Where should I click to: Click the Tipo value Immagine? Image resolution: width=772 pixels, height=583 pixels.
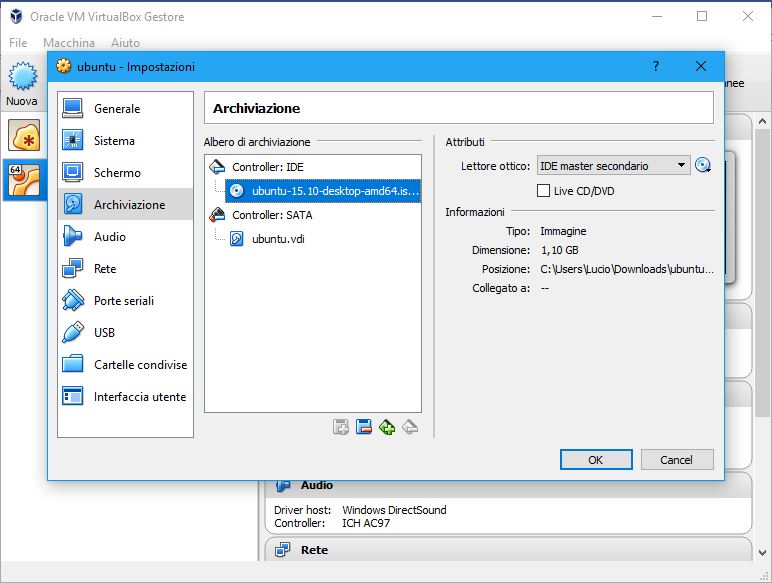(x=563, y=231)
